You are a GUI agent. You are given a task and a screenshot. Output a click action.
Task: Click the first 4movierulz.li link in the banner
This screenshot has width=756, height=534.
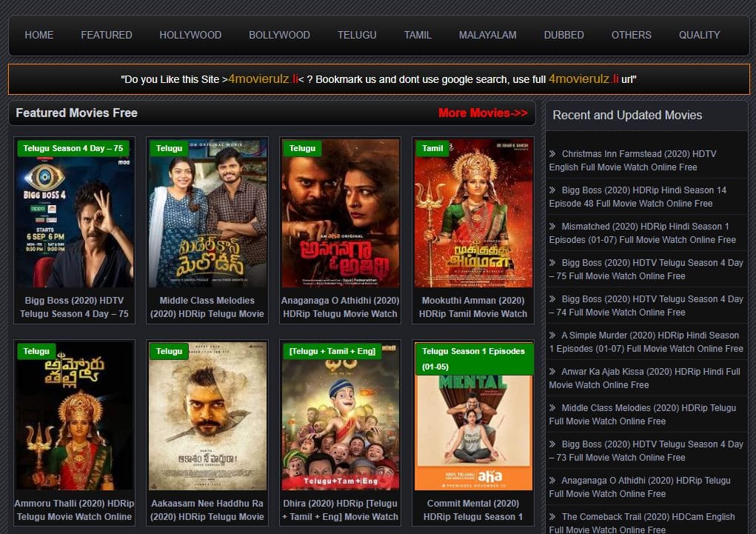pos(264,79)
